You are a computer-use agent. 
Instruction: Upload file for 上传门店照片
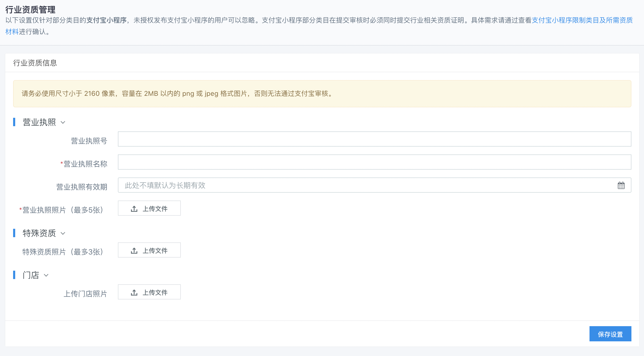(149, 292)
